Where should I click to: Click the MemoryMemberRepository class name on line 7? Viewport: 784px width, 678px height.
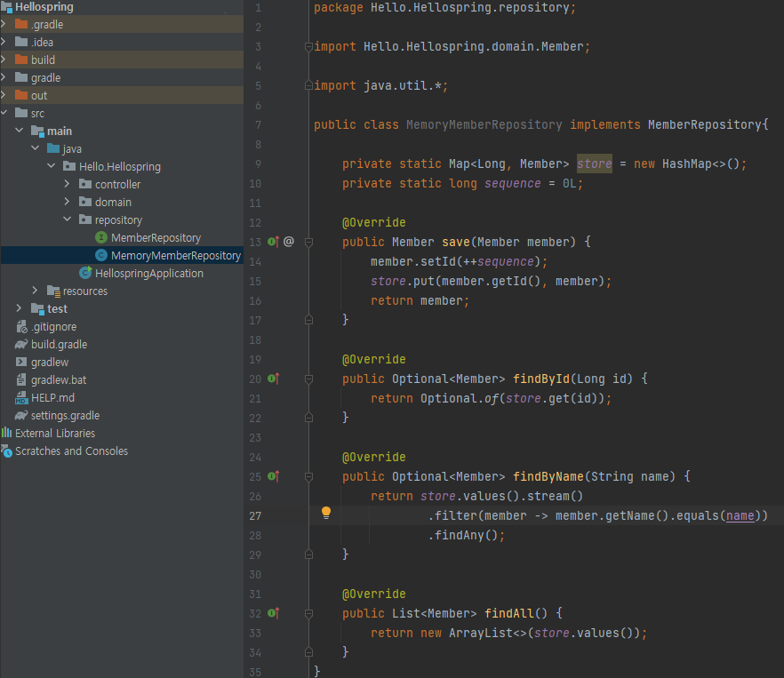pyautogui.click(x=484, y=124)
